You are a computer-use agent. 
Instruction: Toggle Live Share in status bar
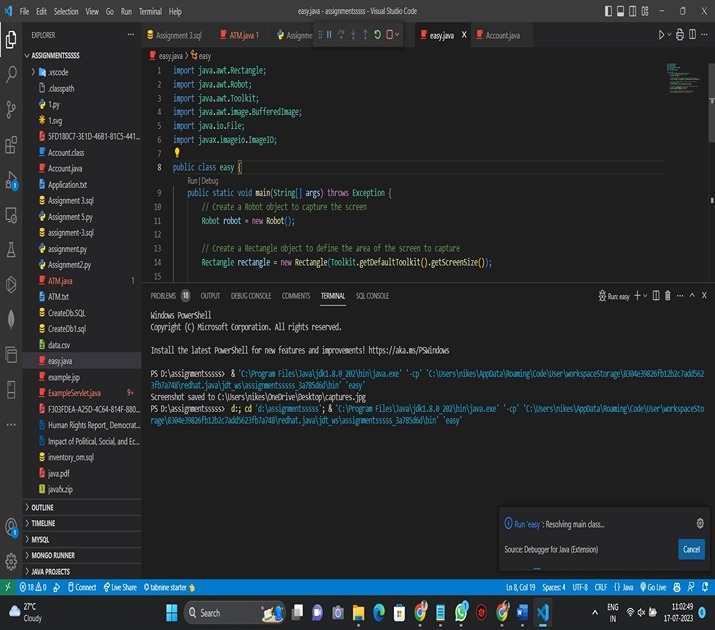pyautogui.click(x=121, y=587)
